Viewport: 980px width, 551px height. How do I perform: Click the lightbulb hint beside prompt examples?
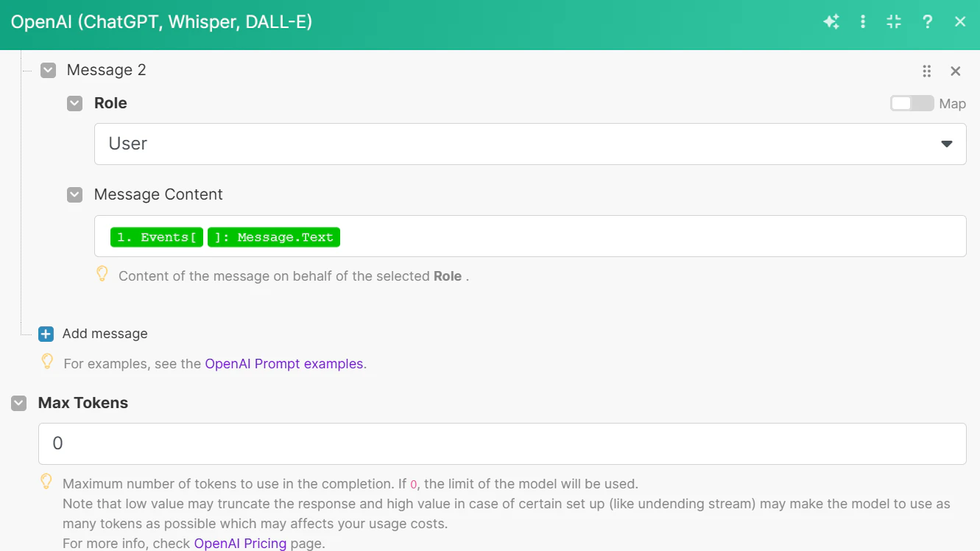click(x=47, y=362)
